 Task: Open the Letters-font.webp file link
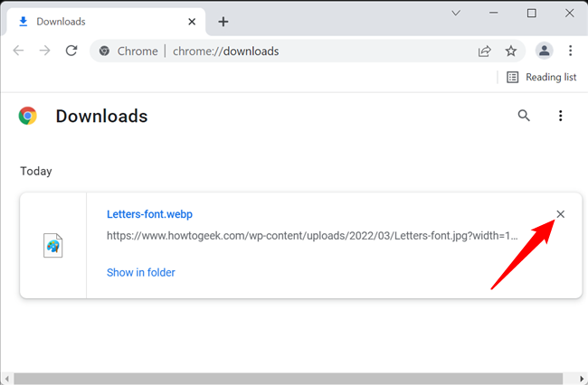pyautogui.click(x=149, y=214)
